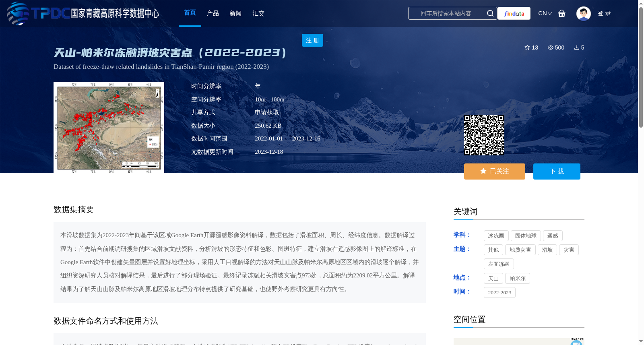Toggle the 已关注 follow button
Image resolution: width=644 pixels, height=345 pixels.
click(495, 171)
